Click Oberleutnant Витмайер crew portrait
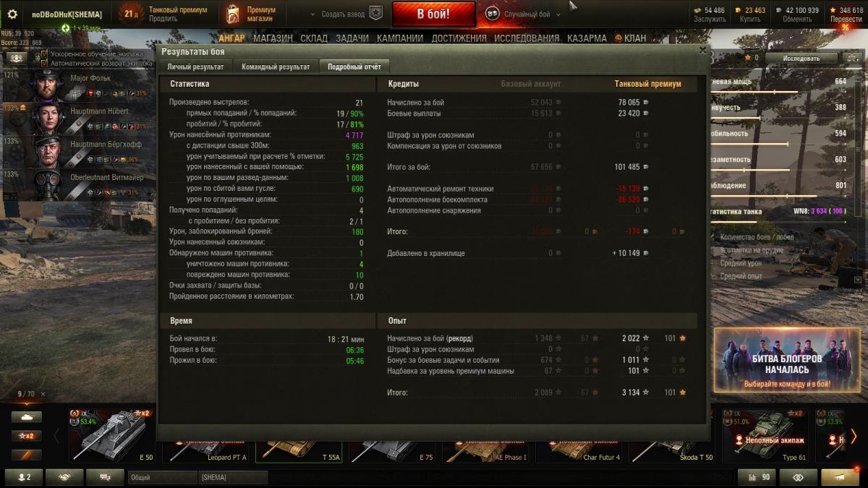 pos(49,185)
